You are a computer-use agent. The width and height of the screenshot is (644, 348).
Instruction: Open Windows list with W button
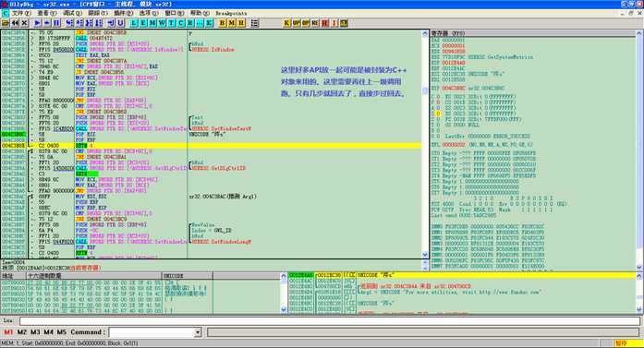163,23
